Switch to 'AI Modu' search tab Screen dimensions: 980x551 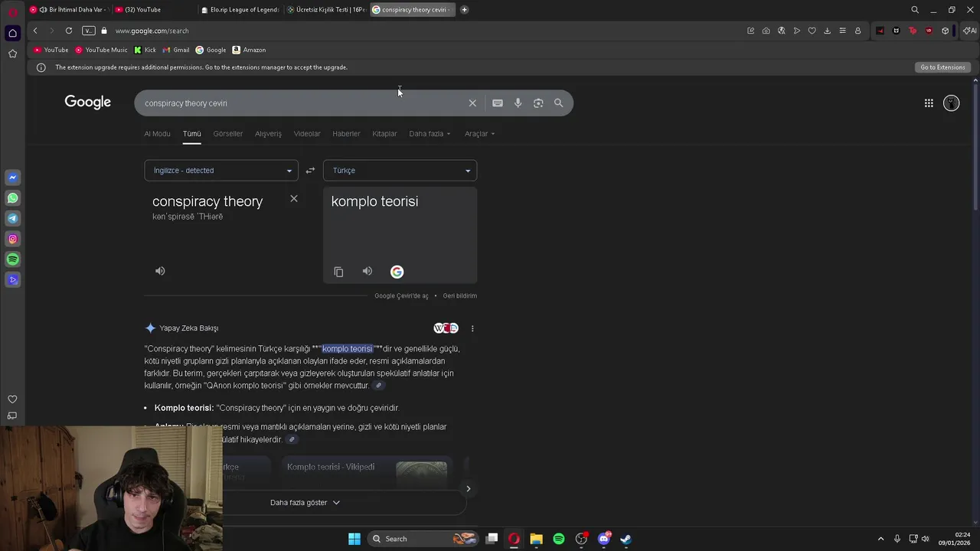(x=157, y=134)
